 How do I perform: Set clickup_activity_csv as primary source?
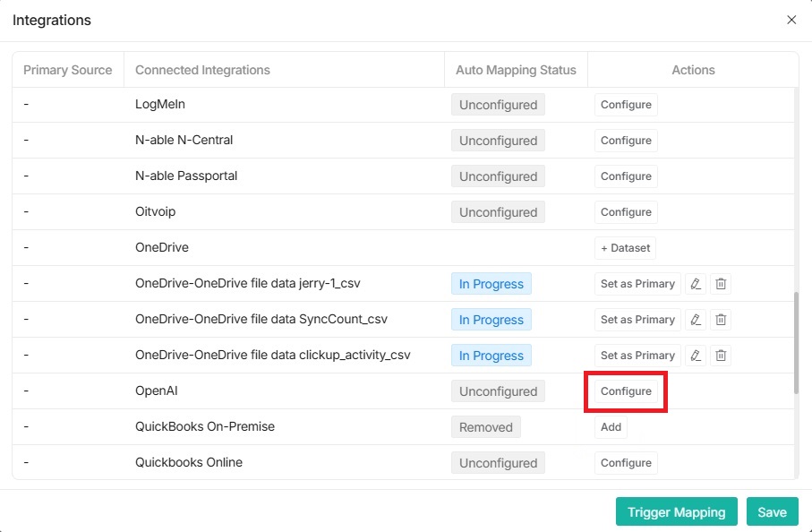[x=637, y=356]
